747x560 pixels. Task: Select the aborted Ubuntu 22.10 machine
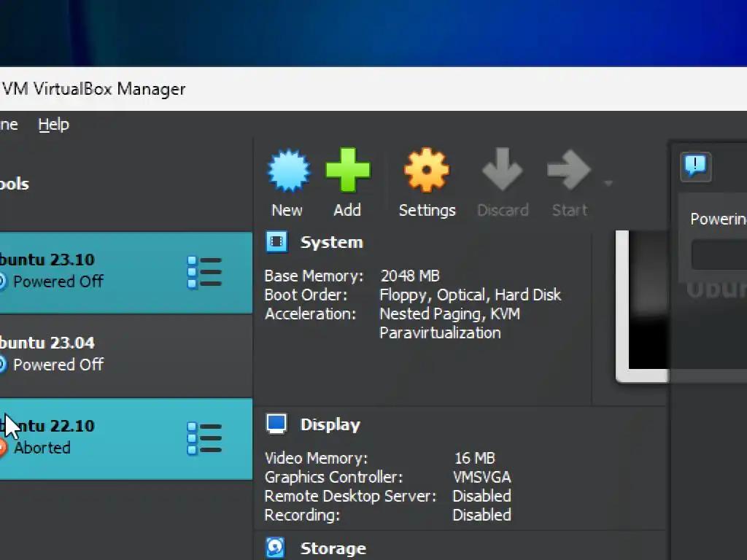tap(125, 438)
